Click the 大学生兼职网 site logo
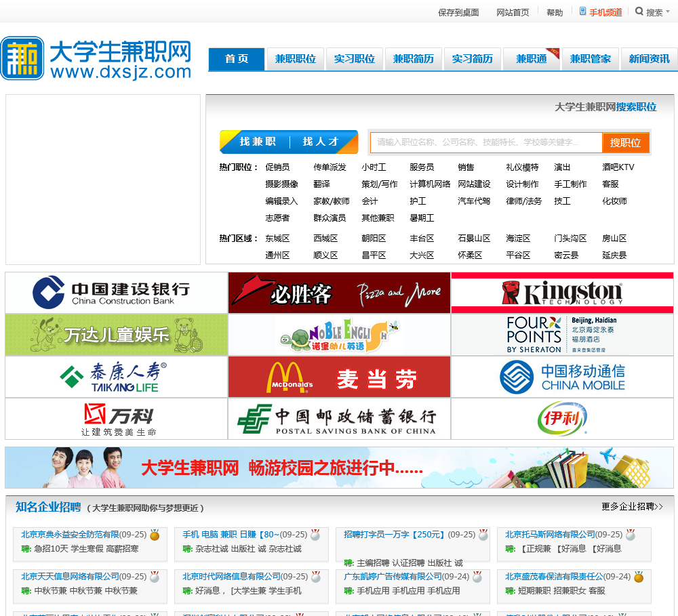Viewport: 678px width, 616px height. [96, 59]
